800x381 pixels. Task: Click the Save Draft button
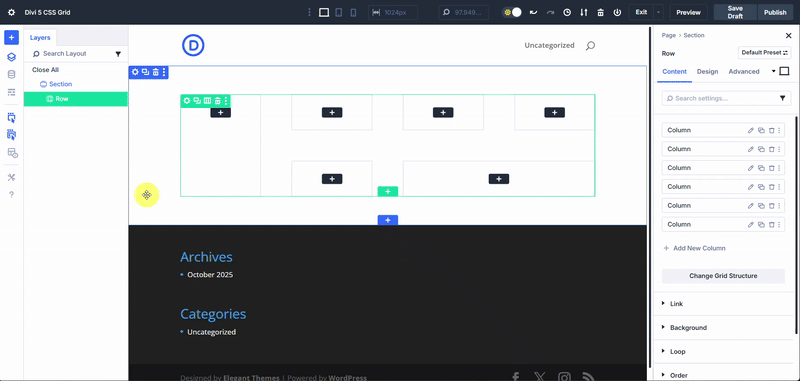pyautogui.click(x=735, y=12)
